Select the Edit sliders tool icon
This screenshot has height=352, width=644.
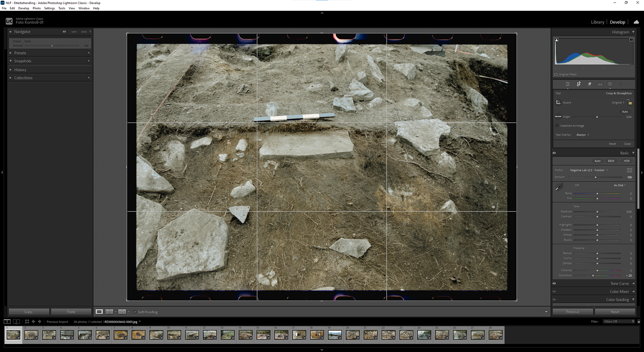point(568,84)
